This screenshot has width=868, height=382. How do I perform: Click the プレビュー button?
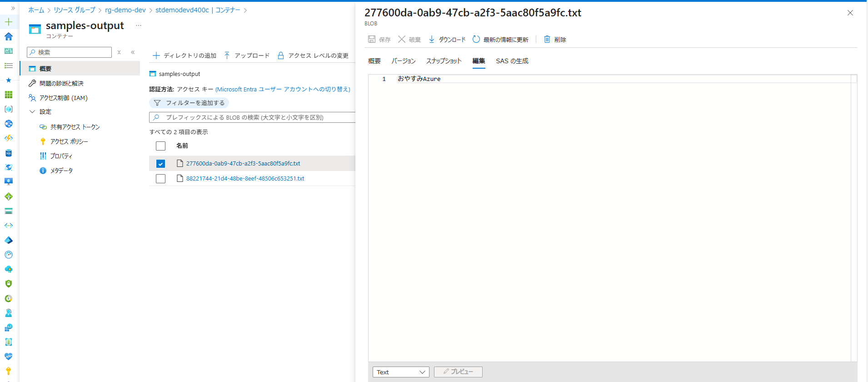458,372
